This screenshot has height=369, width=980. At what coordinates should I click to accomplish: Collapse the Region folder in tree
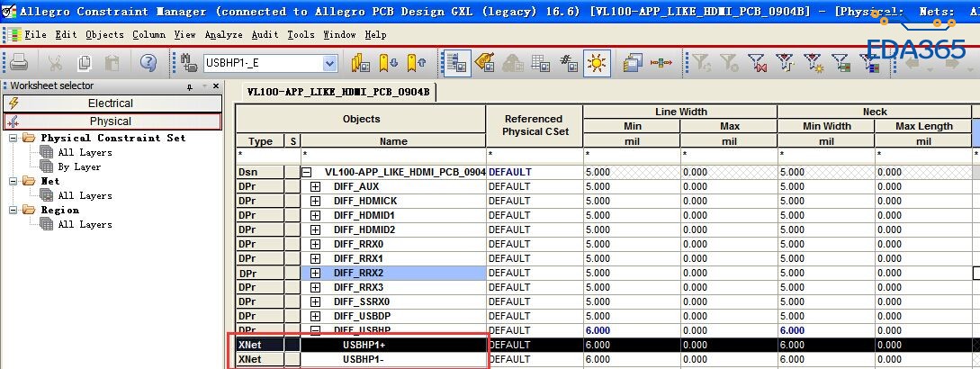point(13,210)
